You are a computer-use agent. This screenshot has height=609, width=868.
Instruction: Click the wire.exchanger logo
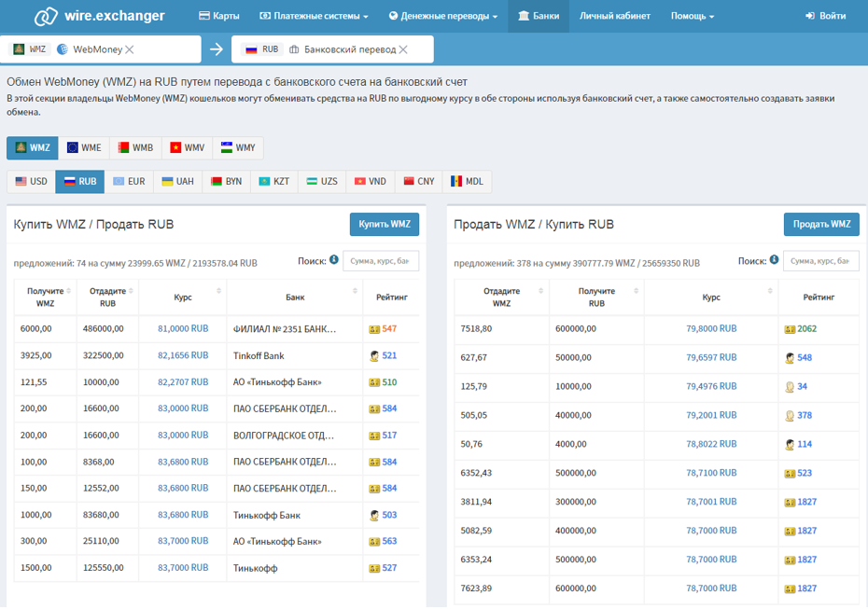100,16
